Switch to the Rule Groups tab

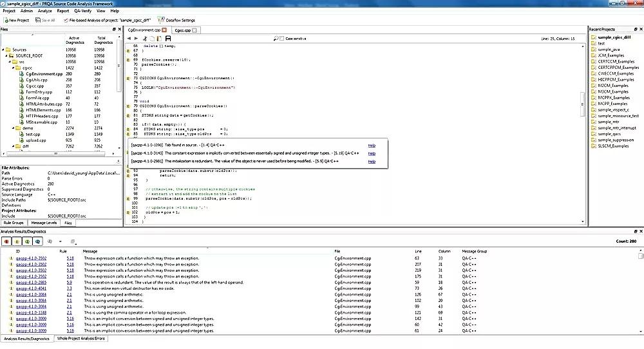[x=14, y=223]
